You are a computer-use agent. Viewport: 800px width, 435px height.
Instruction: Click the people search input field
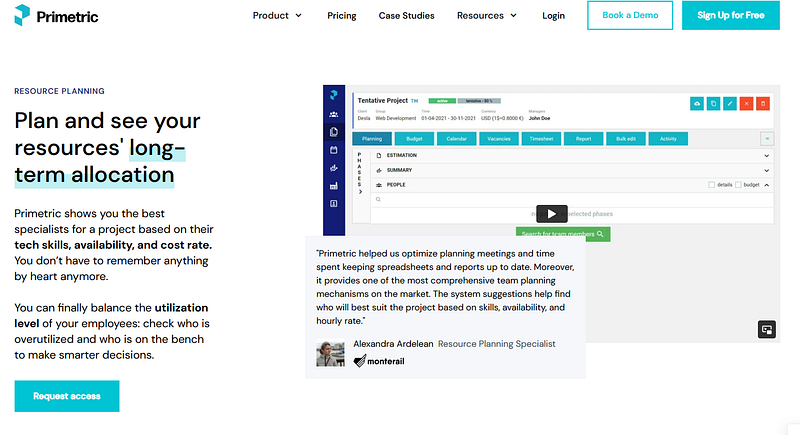click(572, 199)
